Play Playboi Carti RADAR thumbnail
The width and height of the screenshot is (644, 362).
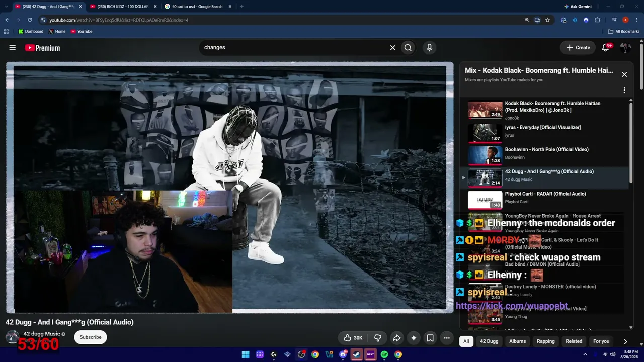(485, 199)
